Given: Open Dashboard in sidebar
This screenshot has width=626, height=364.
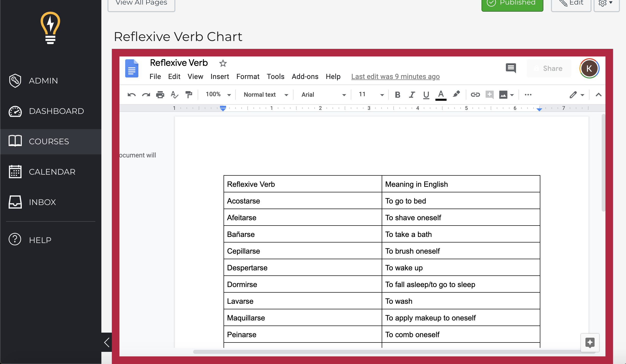Looking at the screenshot, I should click(51, 111).
